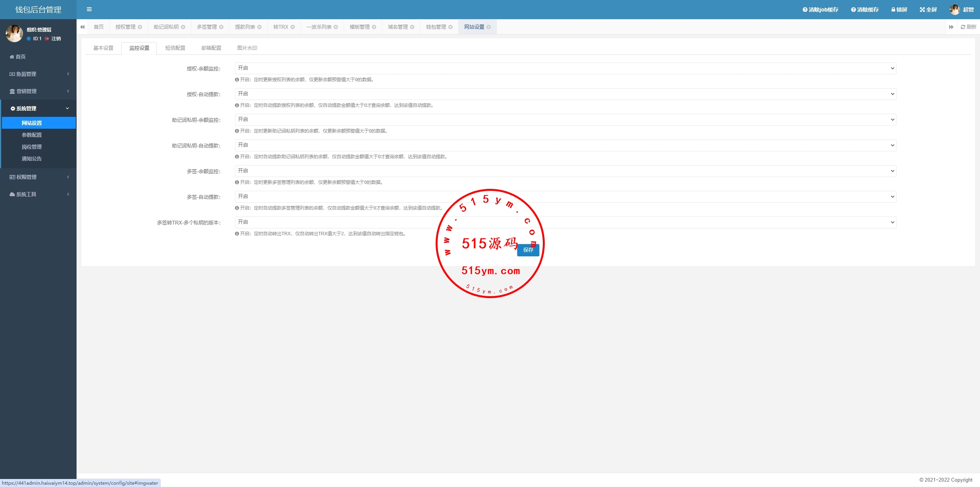Viewport: 980px width, 487px height.
Task: Switch to the 短信配置 tab
Action: coord(175,48)
